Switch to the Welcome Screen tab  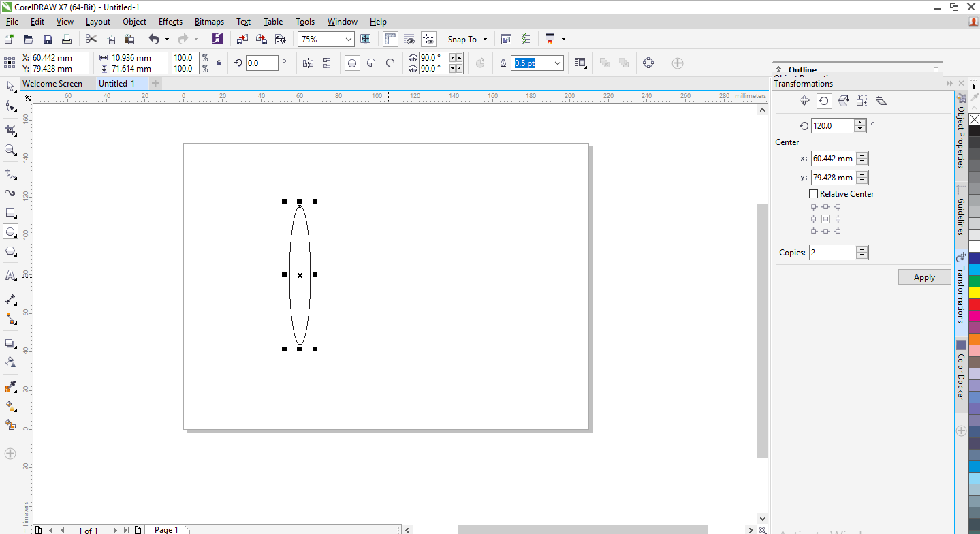pyautogui.click(x=52, y=84)
